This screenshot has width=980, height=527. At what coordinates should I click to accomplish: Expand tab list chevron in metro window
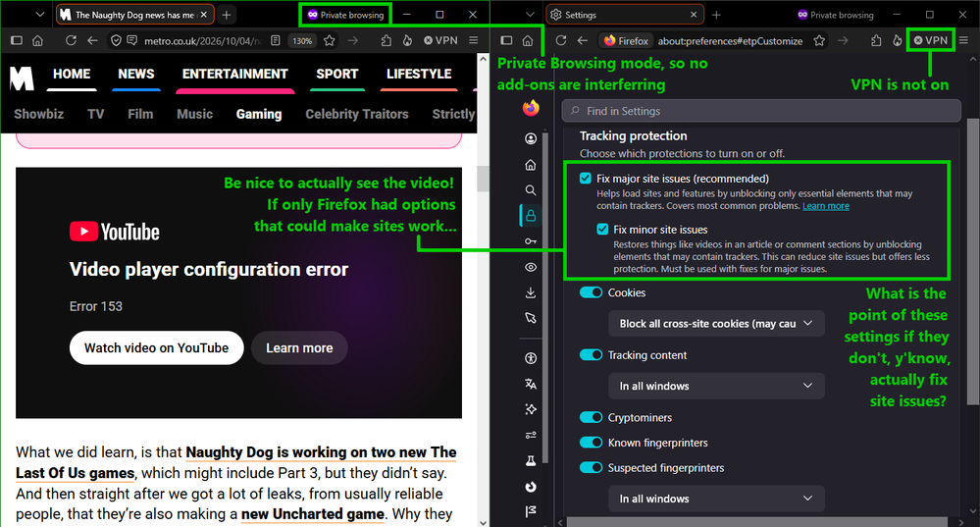point(39,15)
